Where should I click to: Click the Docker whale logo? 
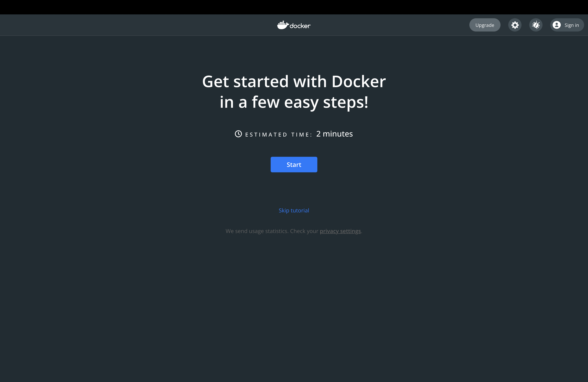[x=283, y=25]
